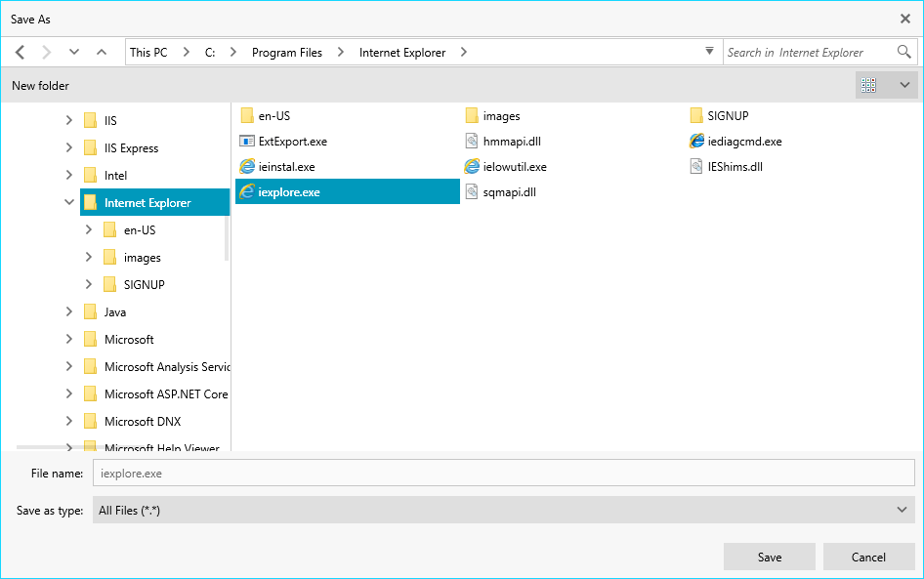Click the images folder icon in file list
Viewport: 924px width, 579px height.
(x=472, y=115)
